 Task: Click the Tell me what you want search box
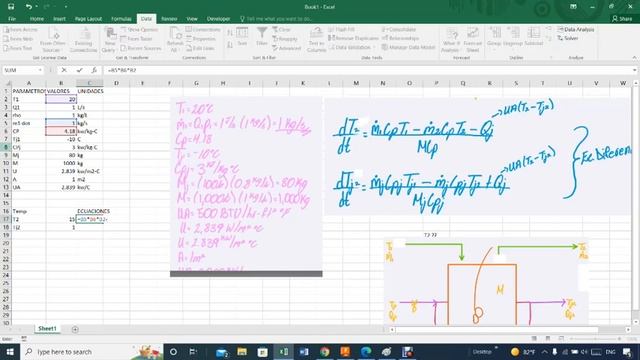[277, 19]
